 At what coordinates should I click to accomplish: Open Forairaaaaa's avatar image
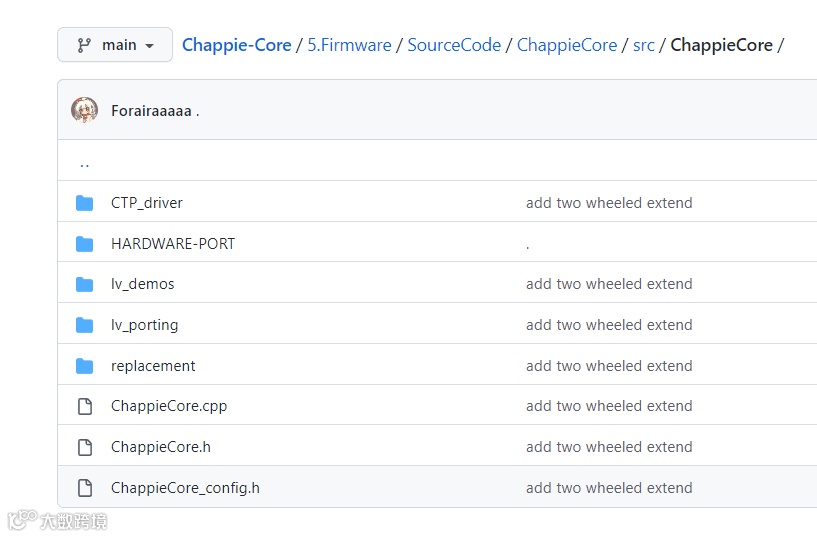85,110
